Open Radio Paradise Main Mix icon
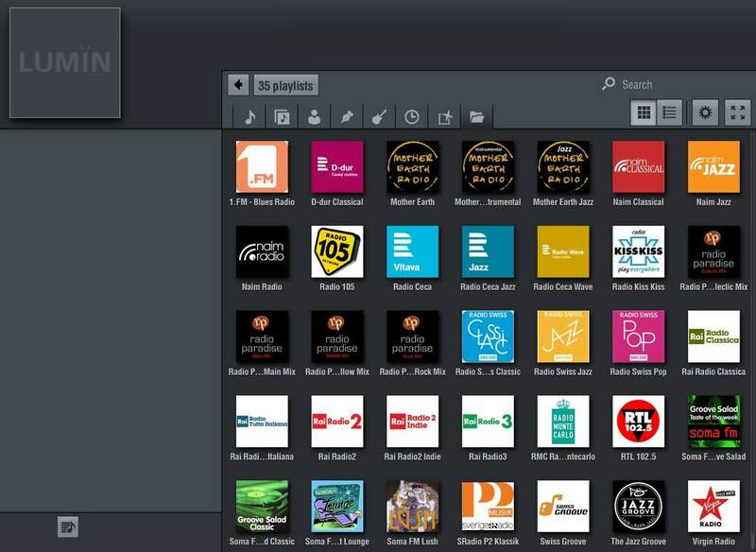Viewport: 756px width, 552px height. tap(262, 336)
